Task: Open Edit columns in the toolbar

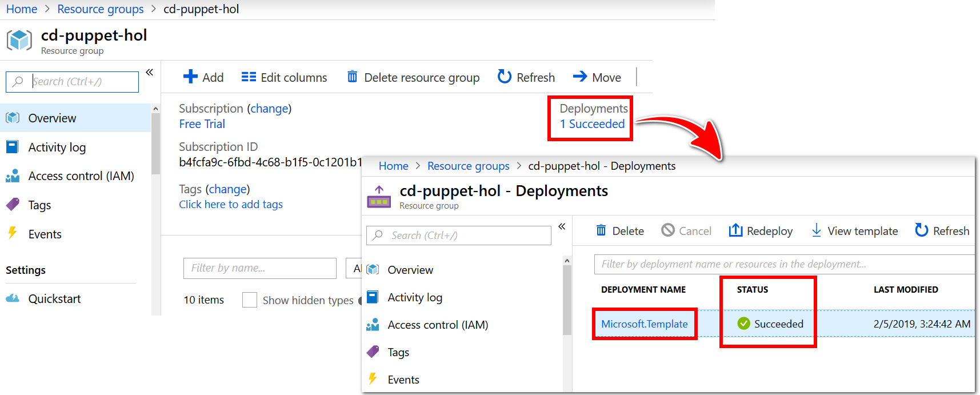Action: click(284, 77)
